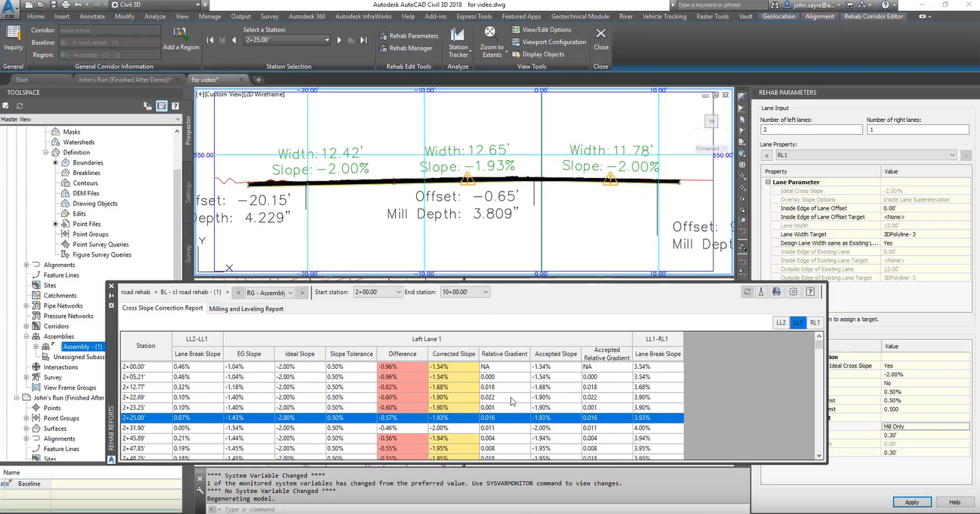
Task: Open the Select a Station dropdown
Action: pyautogui.click(x=326, y=40)
